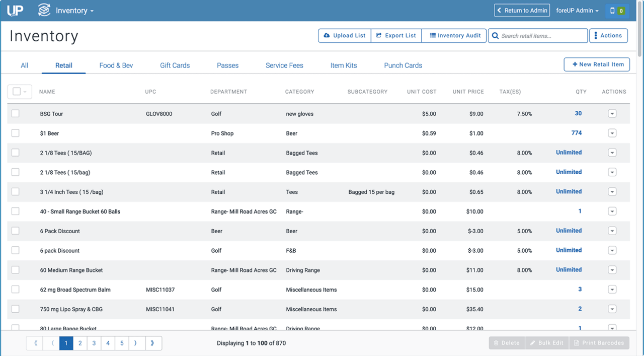Image resolution: width=644 pixels, height=356 pixels.
Task: Switch to the Item Kits tab
Action: point(344,65)
